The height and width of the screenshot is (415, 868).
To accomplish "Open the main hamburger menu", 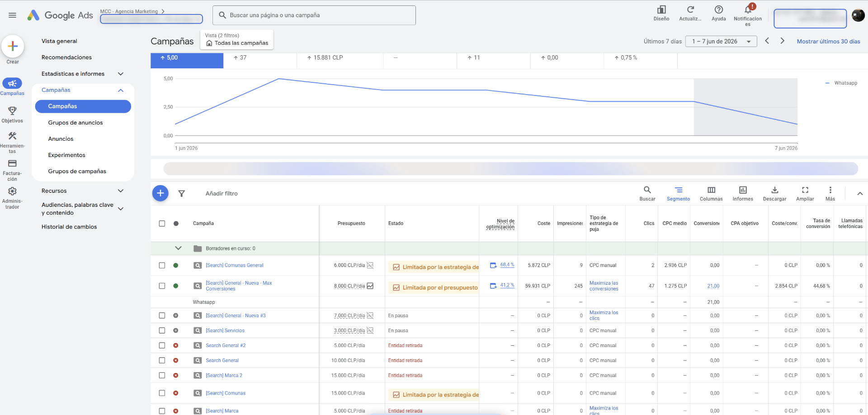I will [12, 15].
